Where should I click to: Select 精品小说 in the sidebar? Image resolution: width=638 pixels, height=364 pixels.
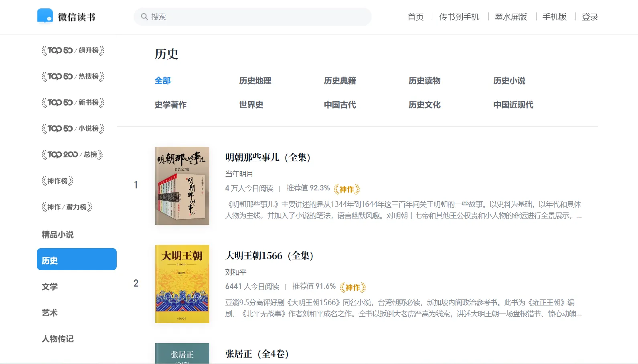[x=58, y=235]
